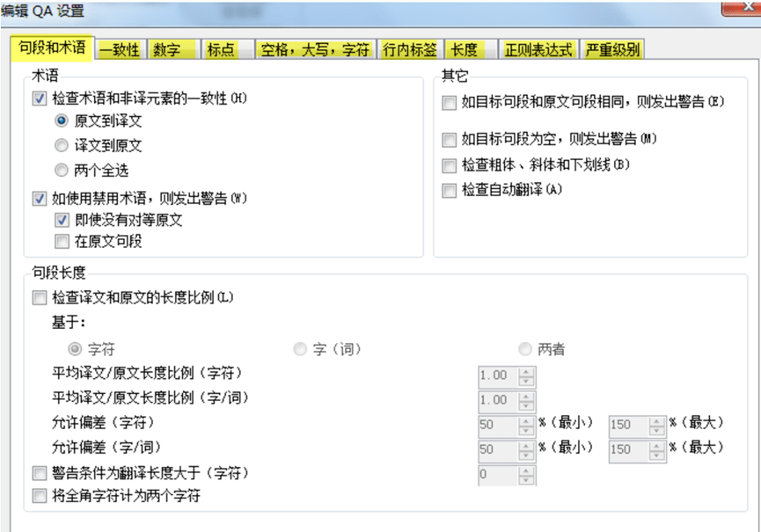The width and height of the screenshot is (761, 532).
Task: Uncheck 即使没有对等原文 checkbox
Action: click(62, 220)
